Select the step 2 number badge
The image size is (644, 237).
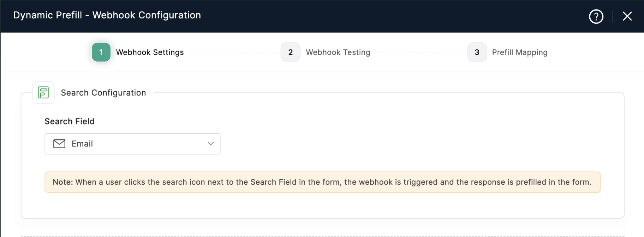(x=290, y=52)
